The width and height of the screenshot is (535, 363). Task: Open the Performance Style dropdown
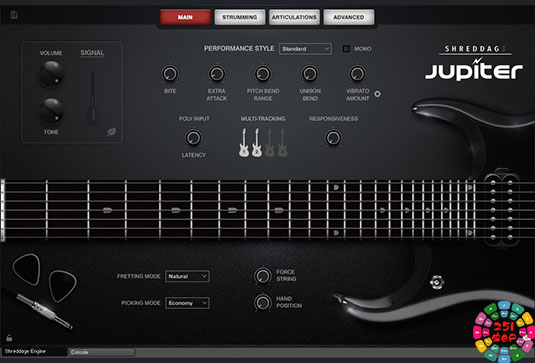pyautogui.click(x=305, y=49)
